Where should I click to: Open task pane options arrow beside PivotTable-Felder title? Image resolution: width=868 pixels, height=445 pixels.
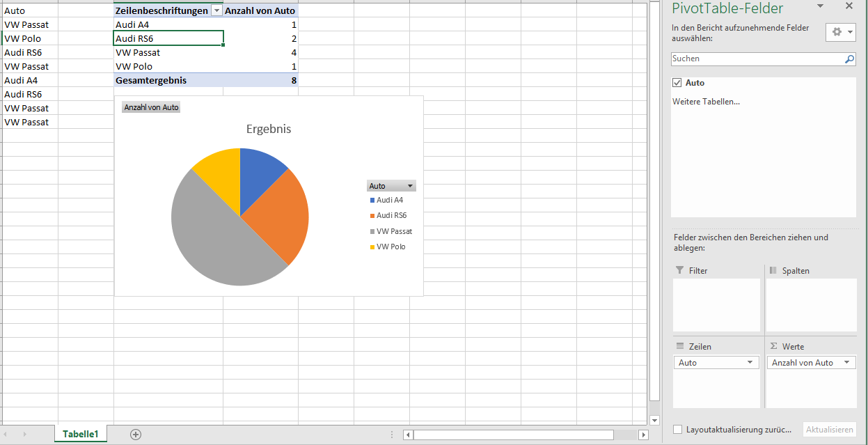pyautogui.click(x=820, y=6)
